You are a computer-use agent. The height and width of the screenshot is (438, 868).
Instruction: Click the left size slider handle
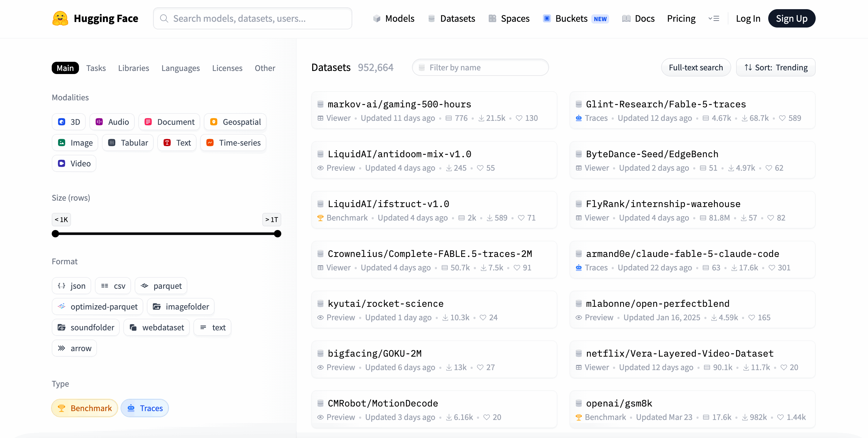tap(56, 234)
